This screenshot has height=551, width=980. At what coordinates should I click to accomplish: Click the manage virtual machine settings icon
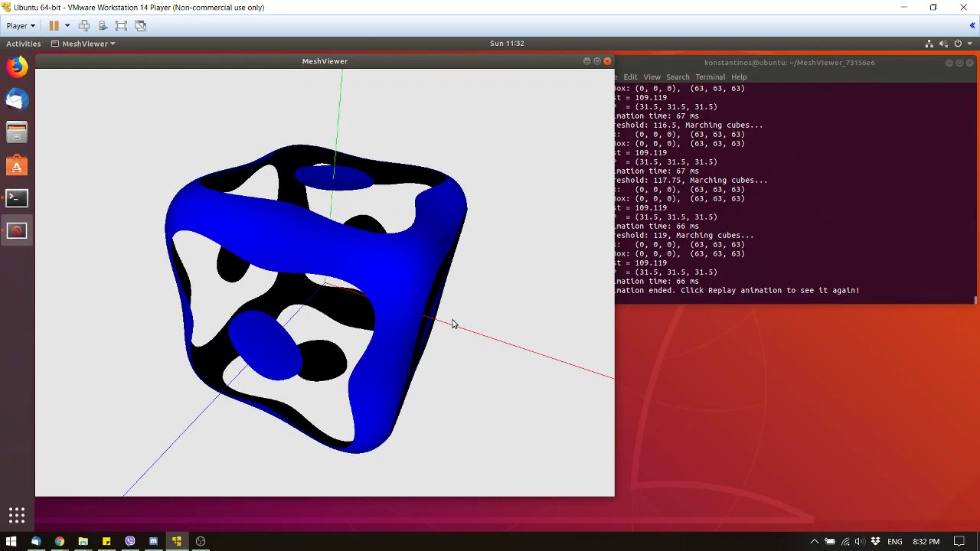(103, 25)
